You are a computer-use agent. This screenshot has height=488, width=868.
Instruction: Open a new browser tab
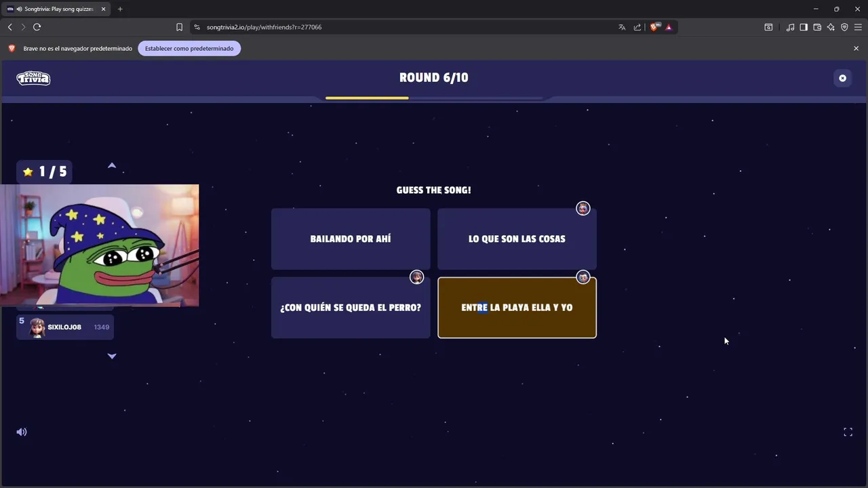click(120, 9)
